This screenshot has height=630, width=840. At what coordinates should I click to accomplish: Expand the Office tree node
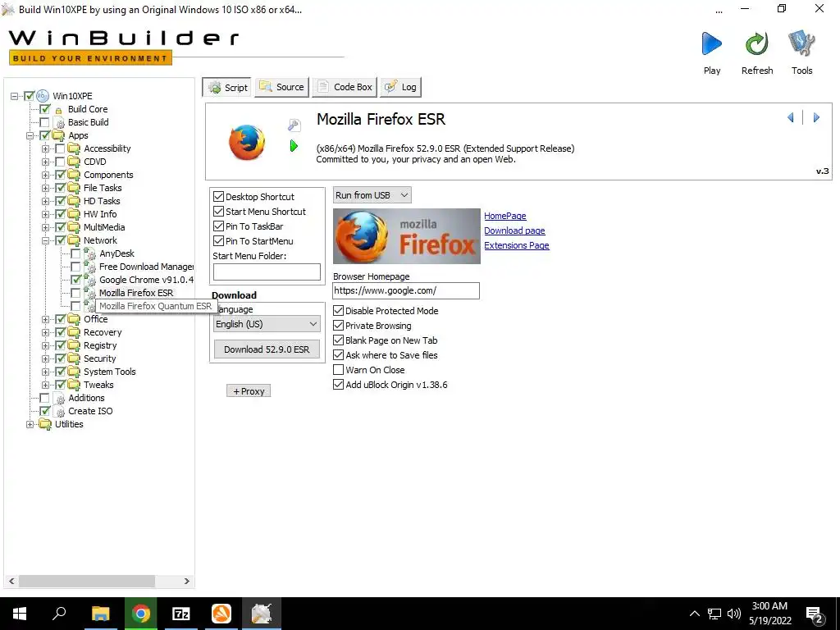pyautogui.click(x=46, y=319)
